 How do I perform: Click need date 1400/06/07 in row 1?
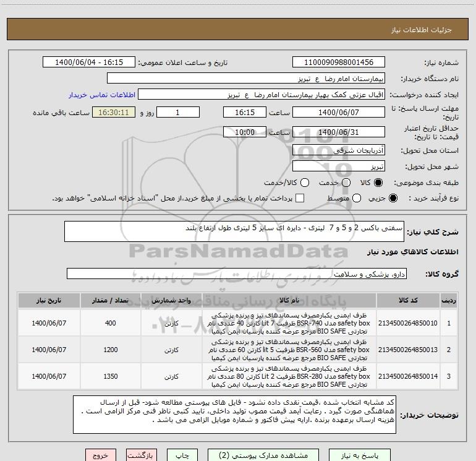[x=49, y=323]
